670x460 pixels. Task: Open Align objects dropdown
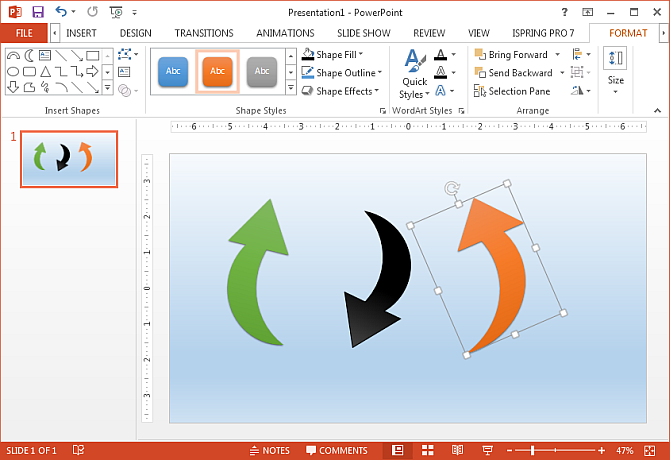[581, 55]
